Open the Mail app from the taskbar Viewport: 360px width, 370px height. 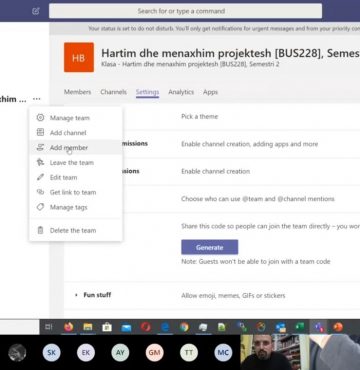(x=126, y=327)
